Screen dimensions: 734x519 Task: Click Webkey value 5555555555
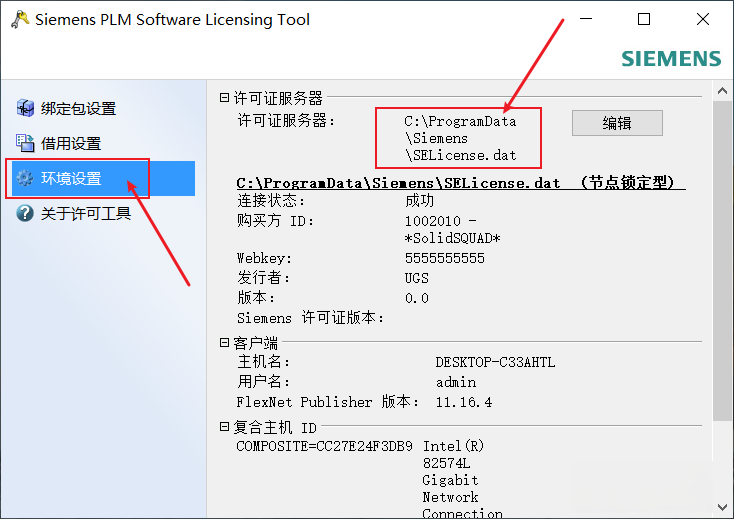pyautogui.click(x=445, y=258)
